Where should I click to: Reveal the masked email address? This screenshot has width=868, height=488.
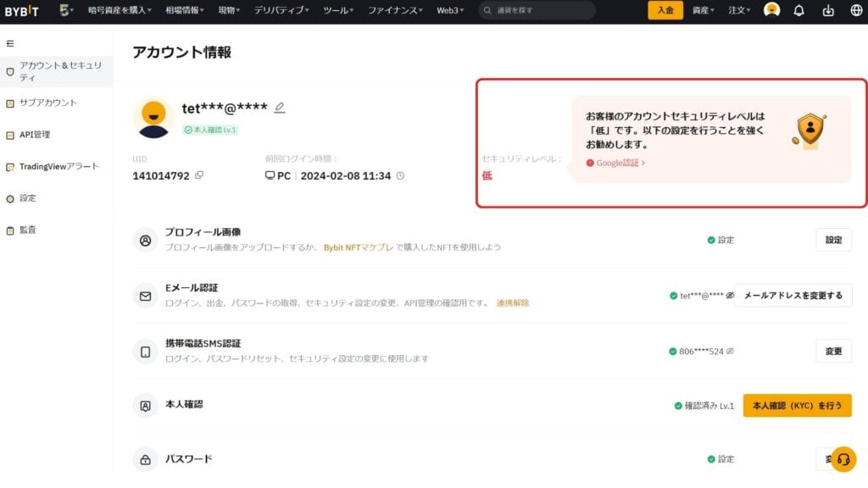[730, 296]
